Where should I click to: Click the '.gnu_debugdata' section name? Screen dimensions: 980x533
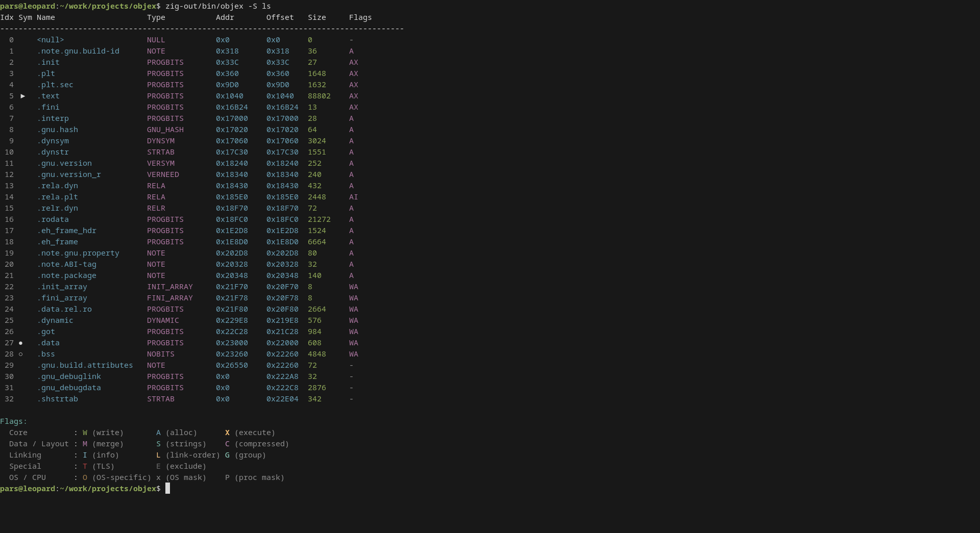click(x=69, y=388)
